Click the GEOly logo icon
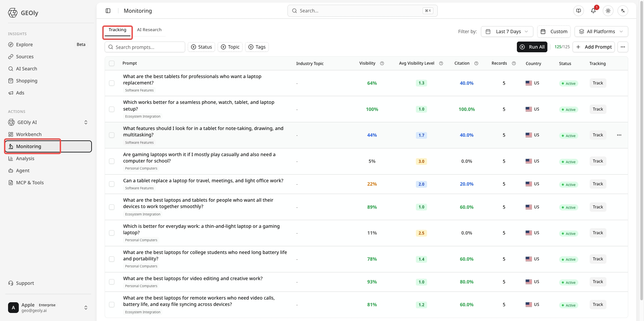The height and width of the screenshot is (321, 644). (x=13, y=13)
